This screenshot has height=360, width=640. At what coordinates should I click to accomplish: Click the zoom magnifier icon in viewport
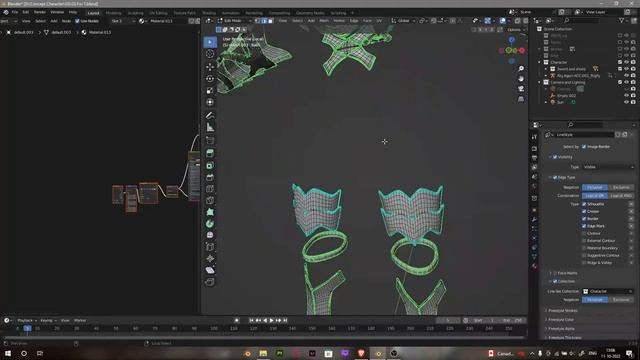pos(521,69)
